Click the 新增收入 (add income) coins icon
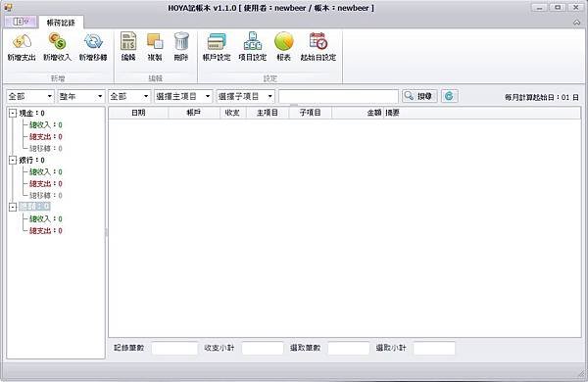This screenshot has height=382, width=588. coord(58,41)
